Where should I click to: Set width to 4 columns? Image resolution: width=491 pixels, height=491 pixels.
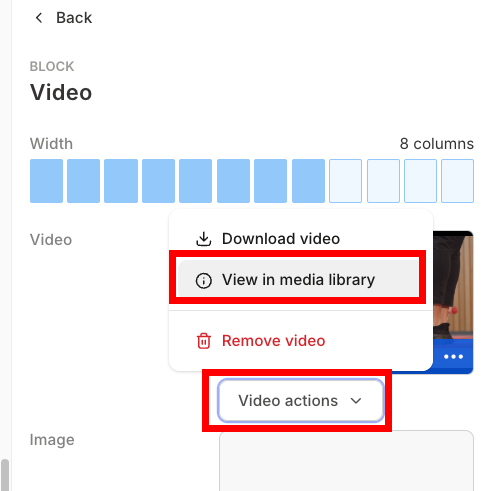pos(158,181)
